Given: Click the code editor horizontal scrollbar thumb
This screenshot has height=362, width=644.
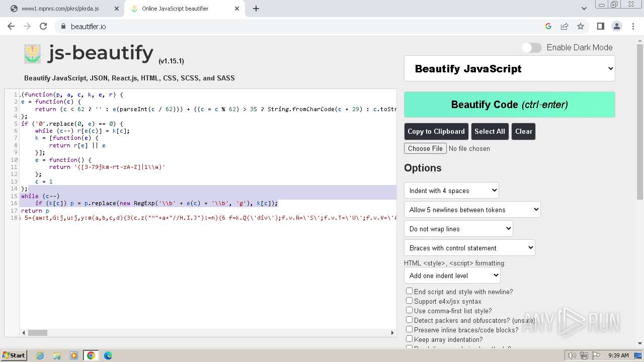Looking at the screenshot, I should coord(37,332).
